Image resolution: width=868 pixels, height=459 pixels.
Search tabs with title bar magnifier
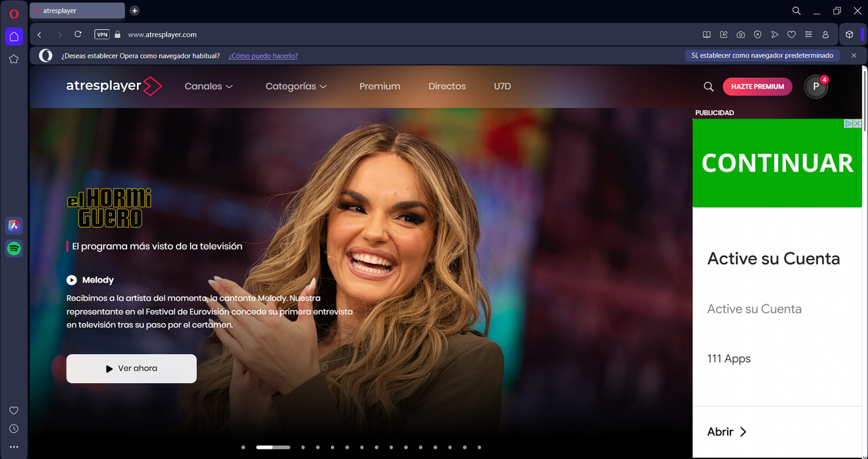pos(797,11)
